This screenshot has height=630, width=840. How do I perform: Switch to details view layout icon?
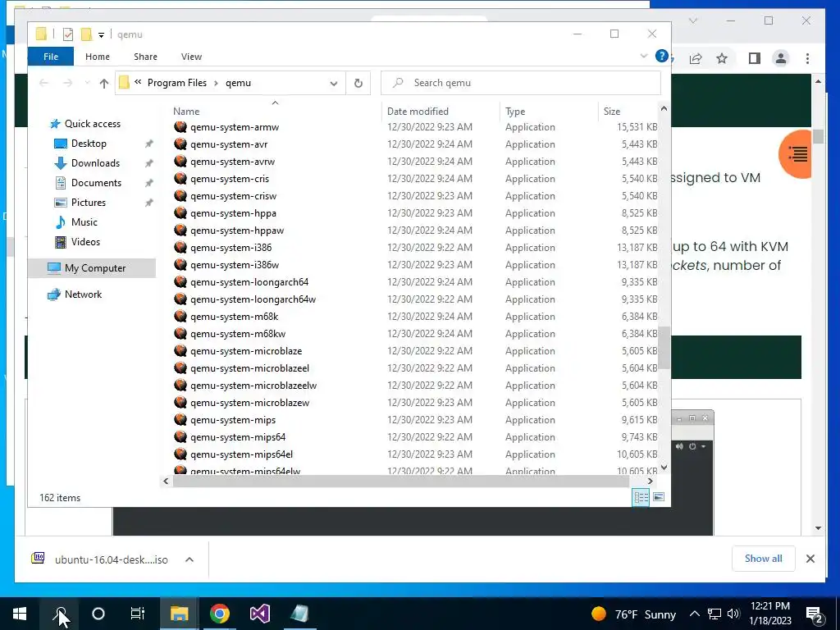(641, 497)
